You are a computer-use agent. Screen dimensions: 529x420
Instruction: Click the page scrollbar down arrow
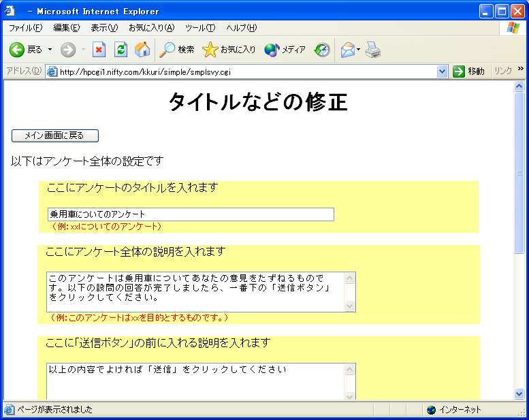click(x=519, y=393)
